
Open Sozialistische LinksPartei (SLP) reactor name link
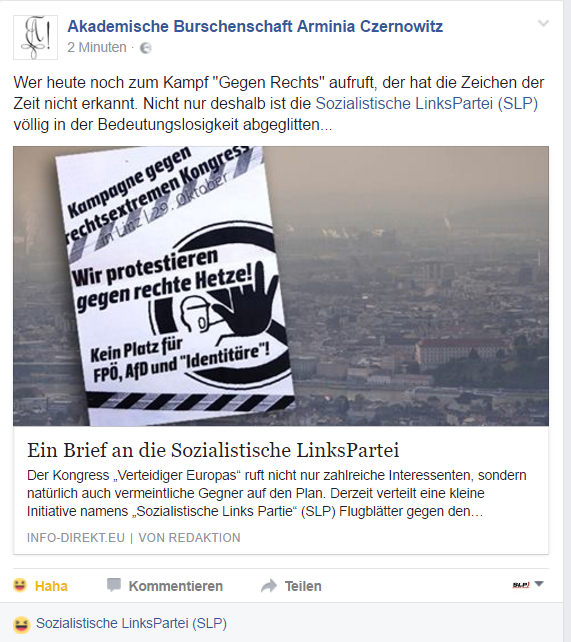pos(131,623)
